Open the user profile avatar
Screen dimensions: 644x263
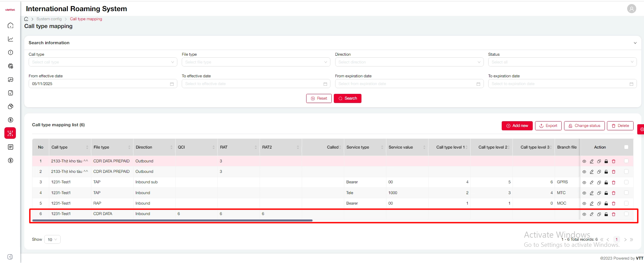[632, 9]
